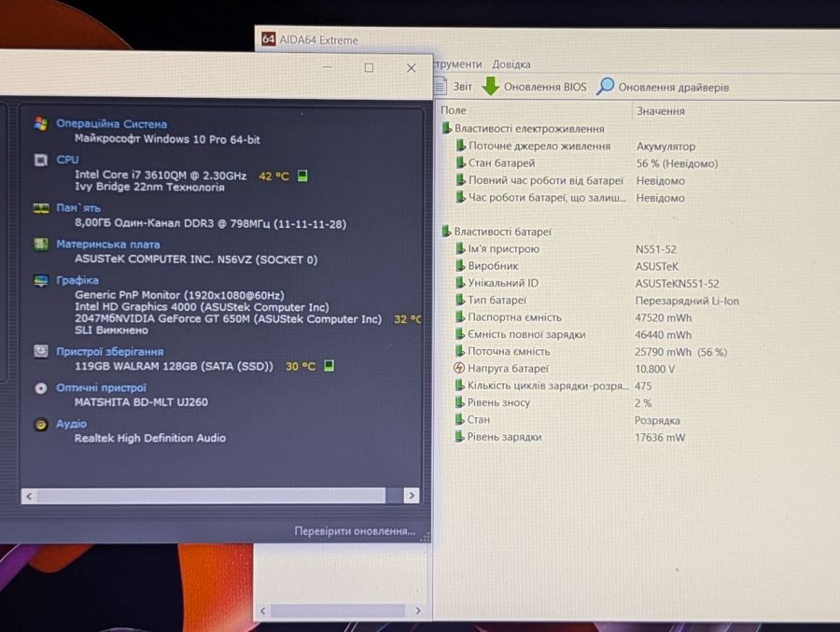Open the Пам`ять section link

[x=78, y=208]
